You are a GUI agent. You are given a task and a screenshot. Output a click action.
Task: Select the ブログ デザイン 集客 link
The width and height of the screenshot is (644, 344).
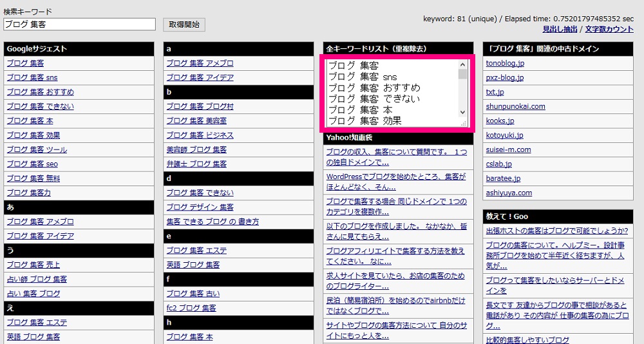click(x=200, y=207)
